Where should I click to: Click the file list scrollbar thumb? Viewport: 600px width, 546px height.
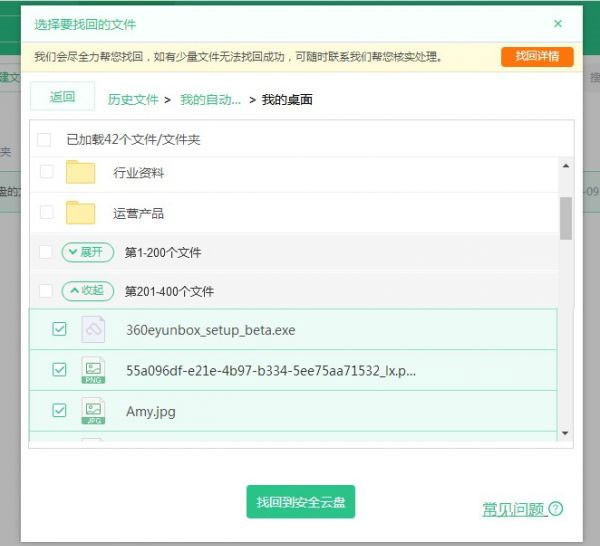pyautogui.click(x=566, y=217)
